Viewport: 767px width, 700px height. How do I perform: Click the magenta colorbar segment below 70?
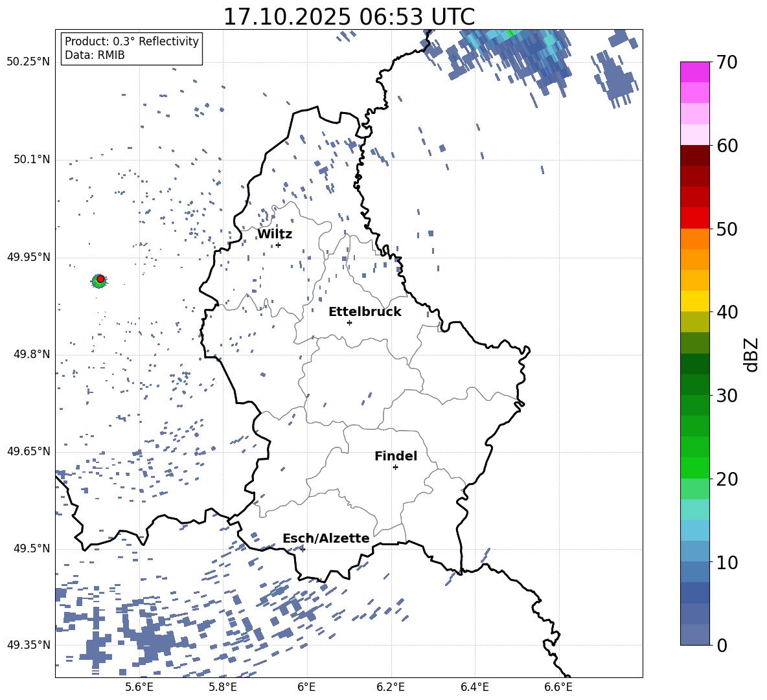coord(695,72)
